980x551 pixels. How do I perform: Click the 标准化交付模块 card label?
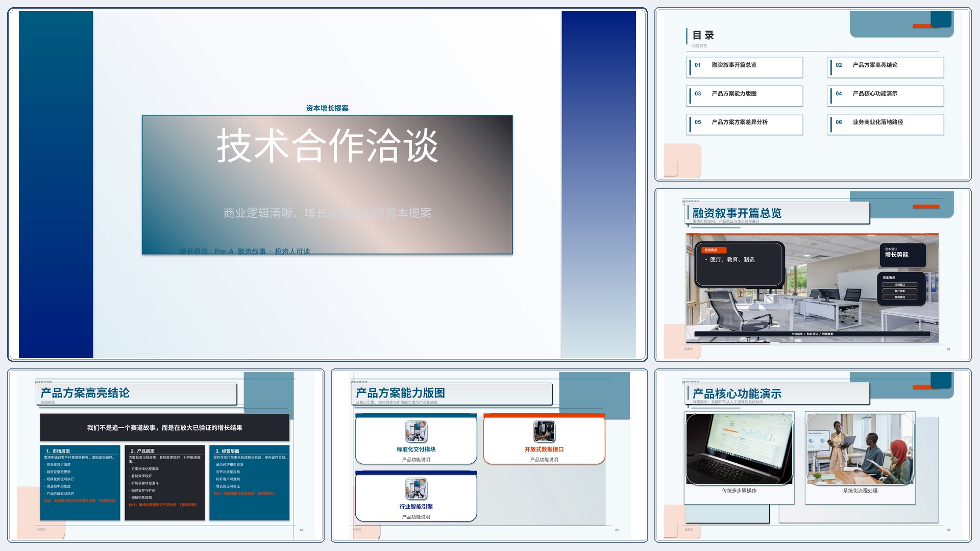pos(416,449)
